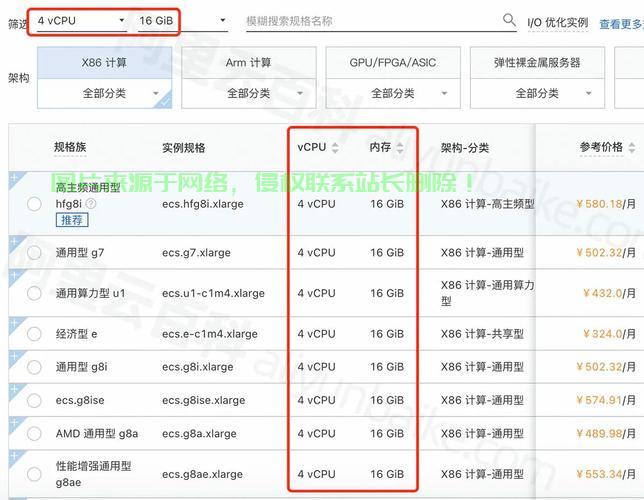Sort by 内存 column arrows

click(x=400, y=147)
